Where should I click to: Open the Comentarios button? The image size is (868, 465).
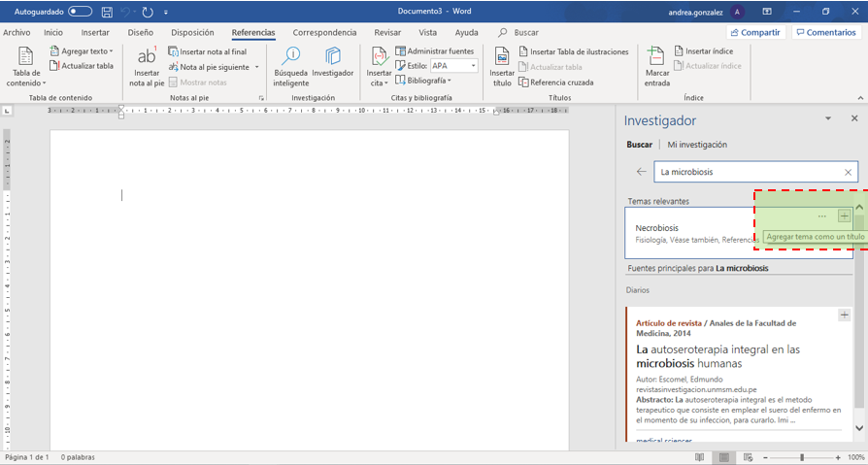826,33
